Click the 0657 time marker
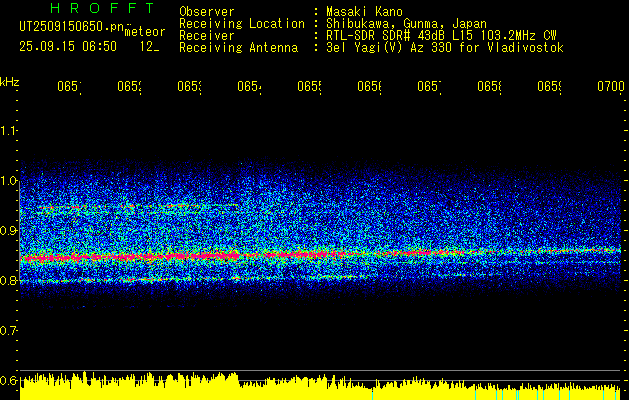The height and width of the screenshot is (400, 629). (x=430, y=86)
